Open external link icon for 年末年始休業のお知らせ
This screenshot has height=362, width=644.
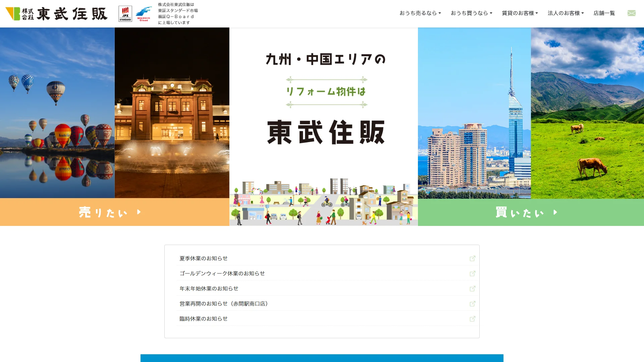pos(472,289)
